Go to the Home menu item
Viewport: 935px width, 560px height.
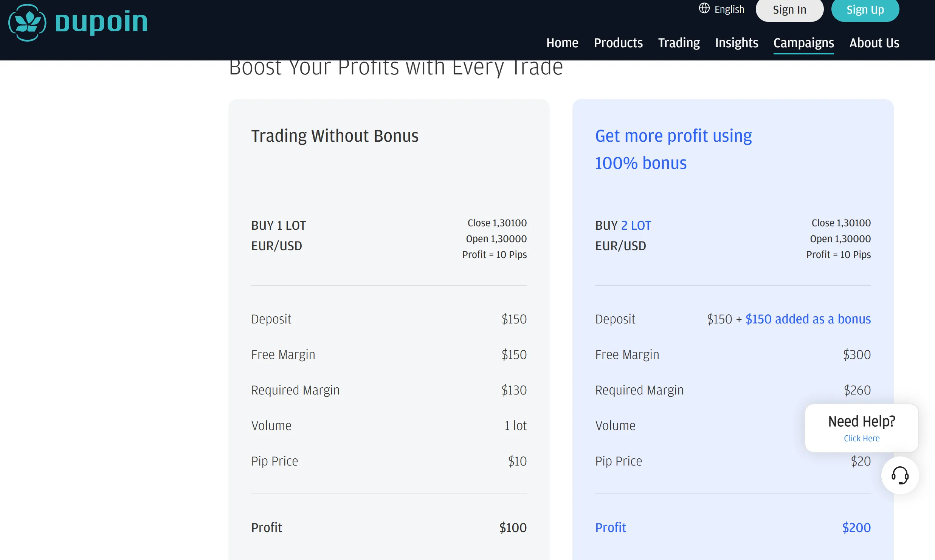point(562,43)
